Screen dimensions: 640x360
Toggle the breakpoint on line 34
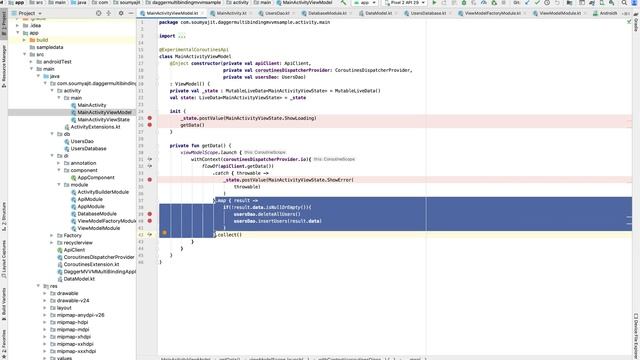pyautogui.click(x=150, y=180)
